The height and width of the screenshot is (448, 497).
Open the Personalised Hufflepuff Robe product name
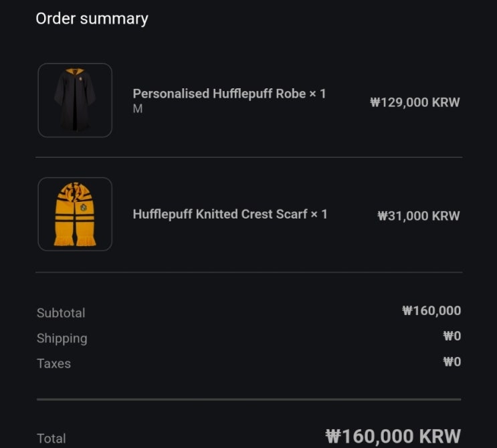[229, 94]
